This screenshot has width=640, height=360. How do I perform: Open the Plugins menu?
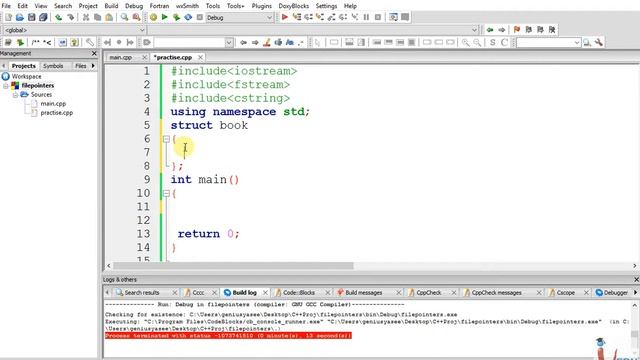pyautogui.click(x=262, y=6)
